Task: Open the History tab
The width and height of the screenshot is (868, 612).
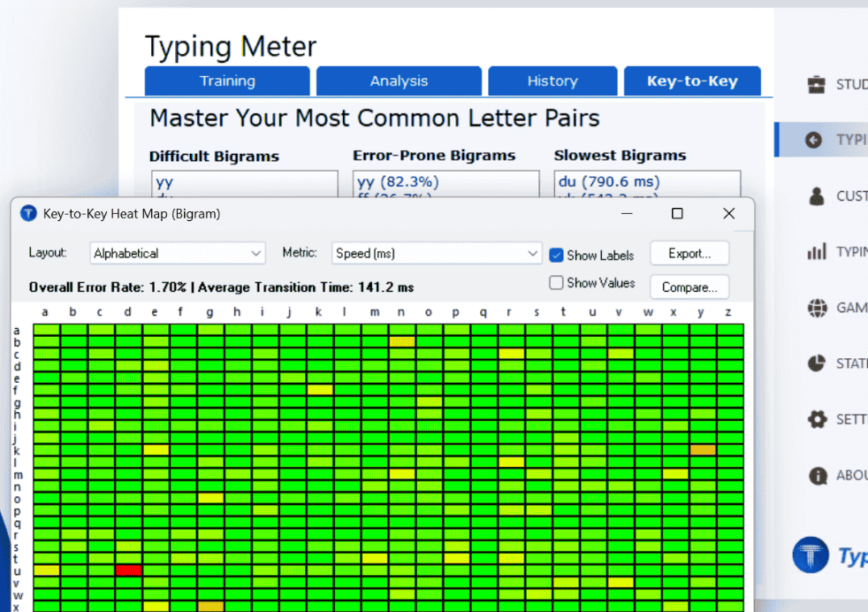Action: point(552,80)
